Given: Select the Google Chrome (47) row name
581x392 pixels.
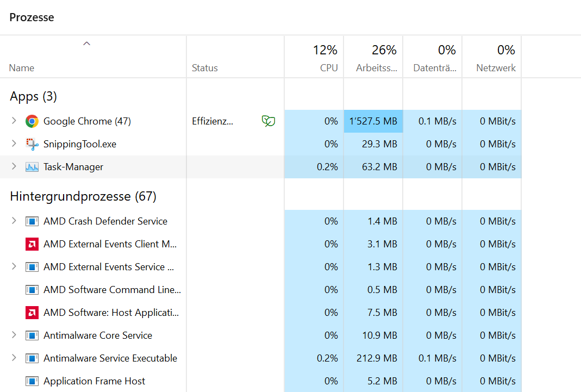Looking at the screenshot, I should [x=87, y=121].
